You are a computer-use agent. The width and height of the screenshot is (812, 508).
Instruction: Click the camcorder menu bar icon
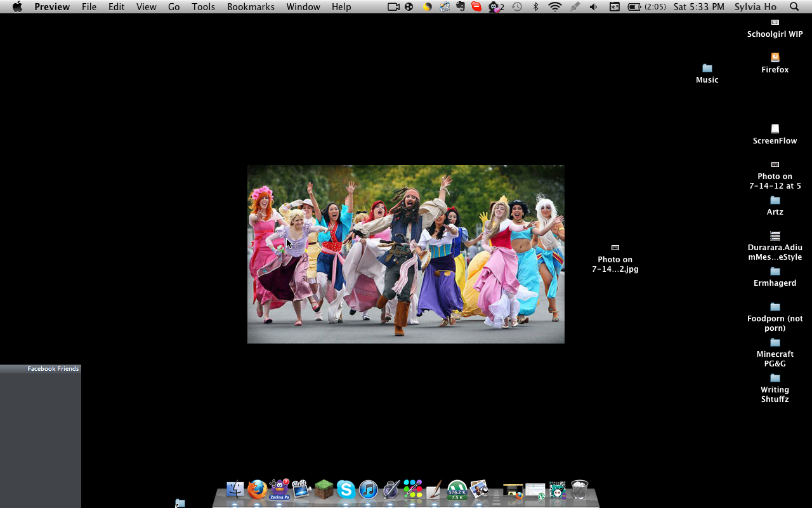pos(393,7)
